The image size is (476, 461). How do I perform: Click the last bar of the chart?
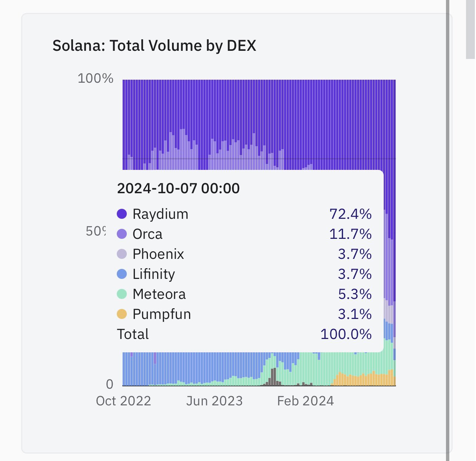[394, 233]
